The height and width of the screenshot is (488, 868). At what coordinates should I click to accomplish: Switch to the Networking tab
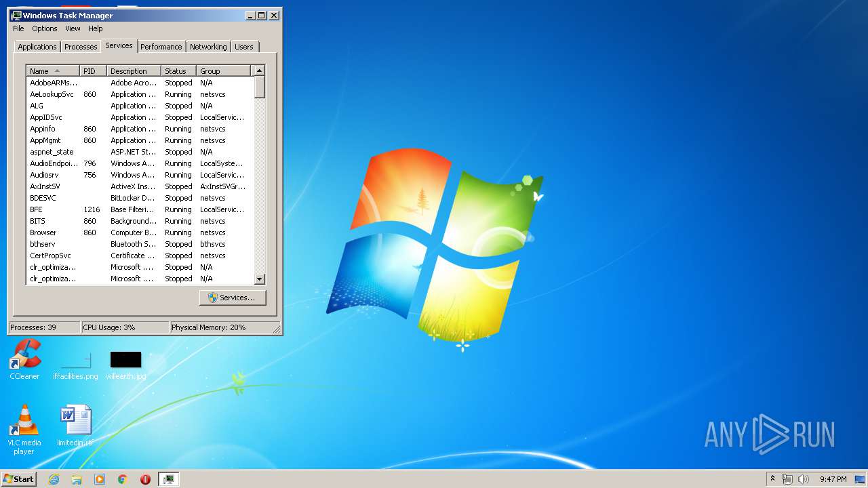208,47
